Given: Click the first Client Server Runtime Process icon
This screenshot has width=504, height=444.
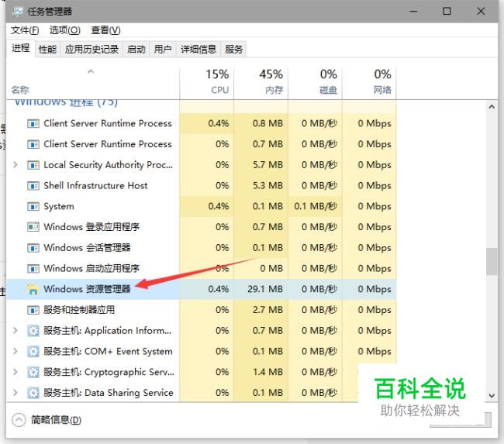Looking at the screenshot, I should [x=33, y=124].
